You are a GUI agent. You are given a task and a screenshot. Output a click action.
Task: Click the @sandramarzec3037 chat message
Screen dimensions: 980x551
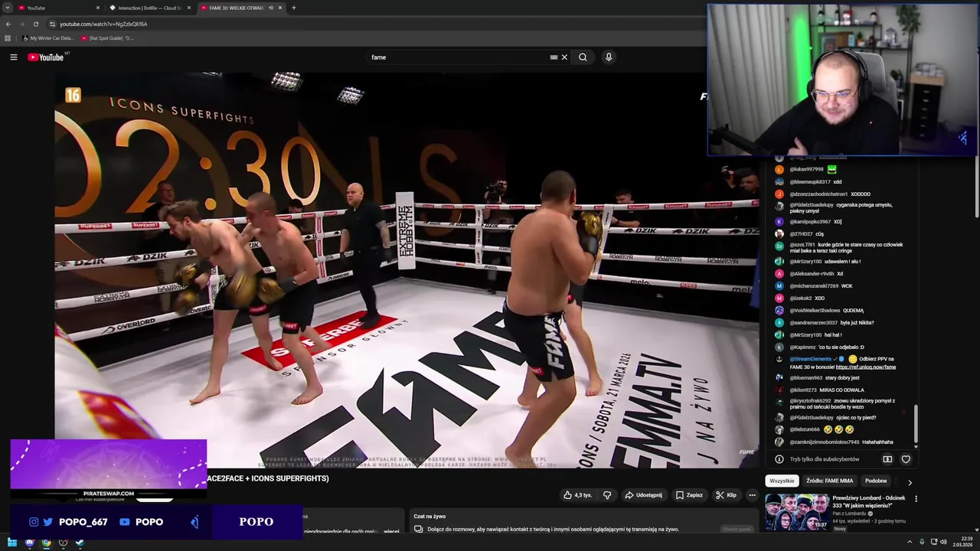pyautogui.click(x=825, y=322)
